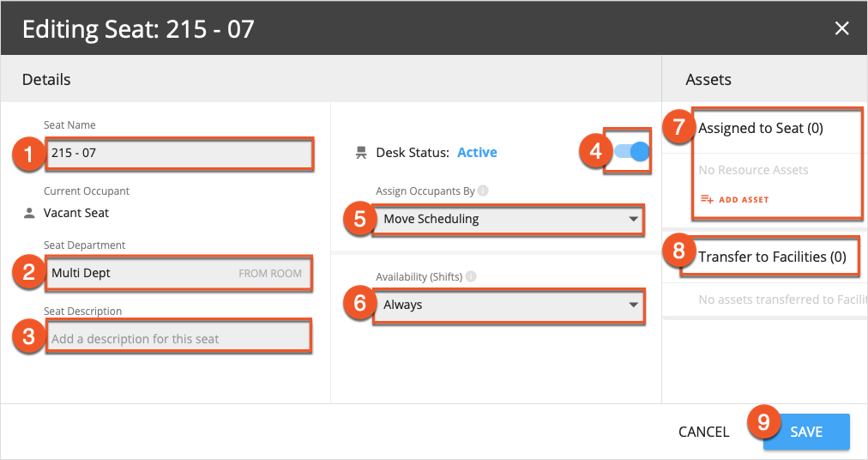Click the blue Active status text
The height and width of the screenshot is (460, 868).
477,153
